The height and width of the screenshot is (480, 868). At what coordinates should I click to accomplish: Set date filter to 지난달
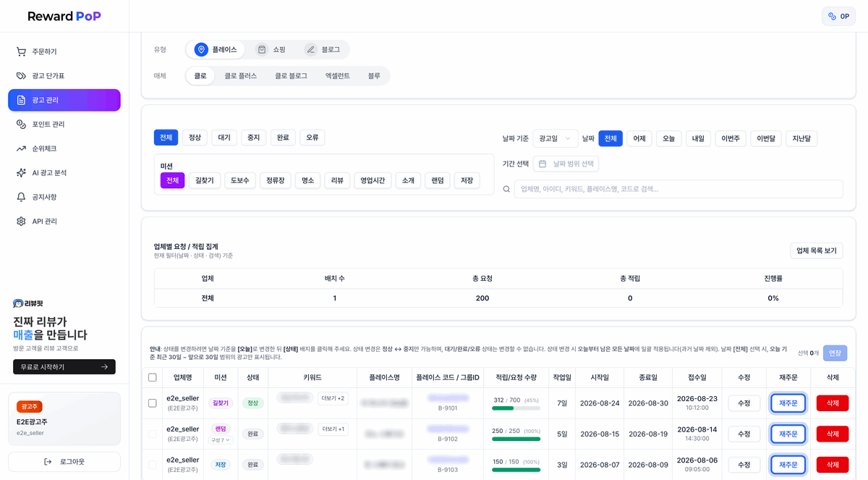click(x=801, y=138)
